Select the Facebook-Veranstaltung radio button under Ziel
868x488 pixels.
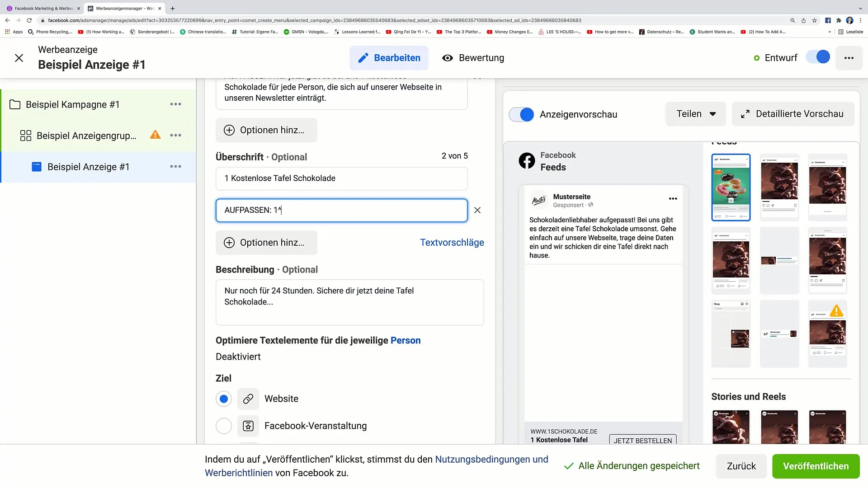224,426
